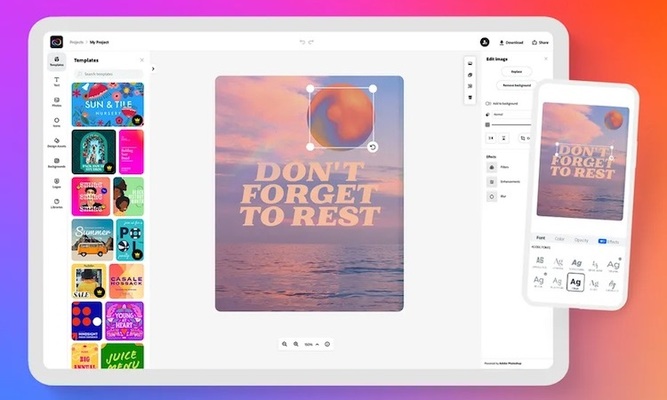Toggle Add to background switch

pos(488,103)
